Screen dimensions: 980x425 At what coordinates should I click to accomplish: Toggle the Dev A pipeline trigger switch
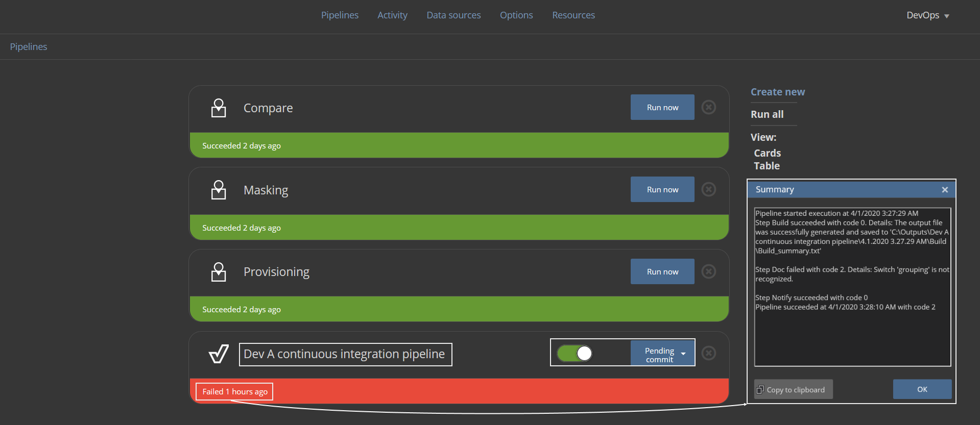(575, 353)
